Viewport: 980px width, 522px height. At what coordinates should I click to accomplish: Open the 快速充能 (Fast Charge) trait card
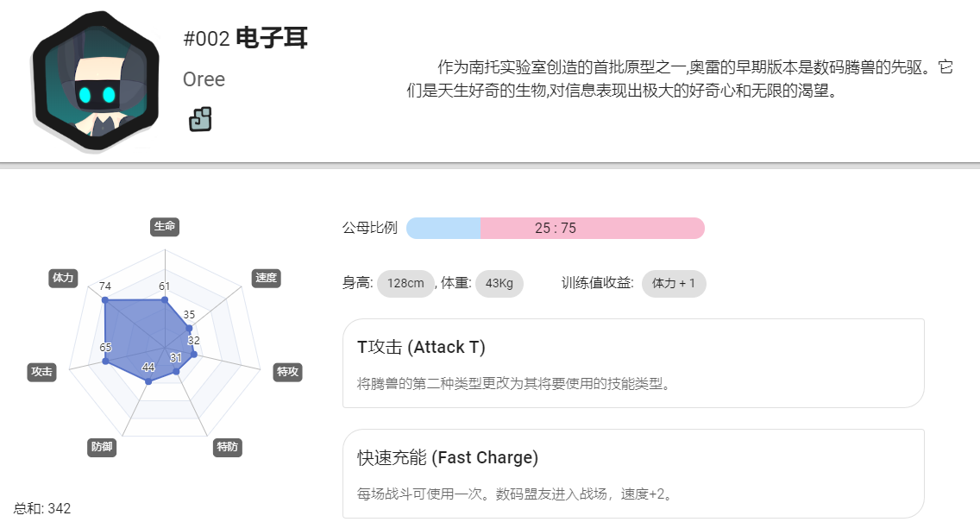pos(633,474)
